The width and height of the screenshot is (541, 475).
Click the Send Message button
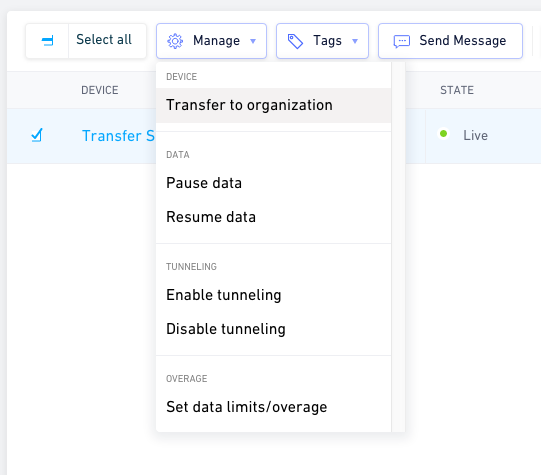(450, 41)
